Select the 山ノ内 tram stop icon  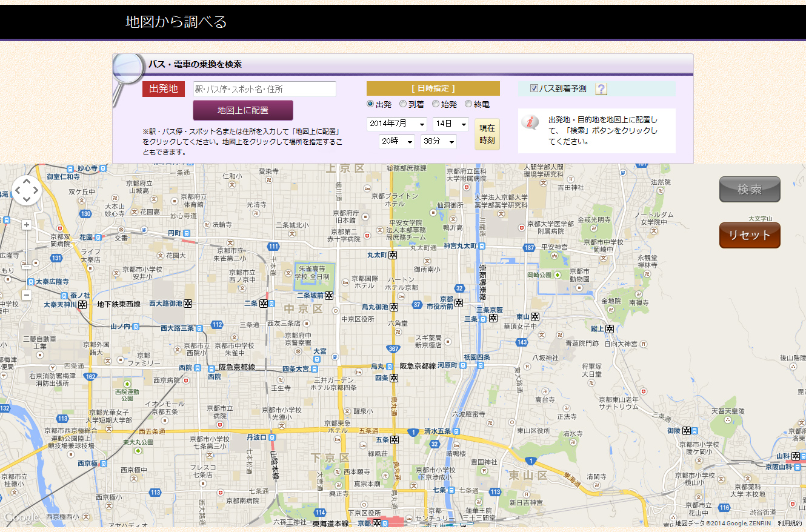tap(136, 326)
